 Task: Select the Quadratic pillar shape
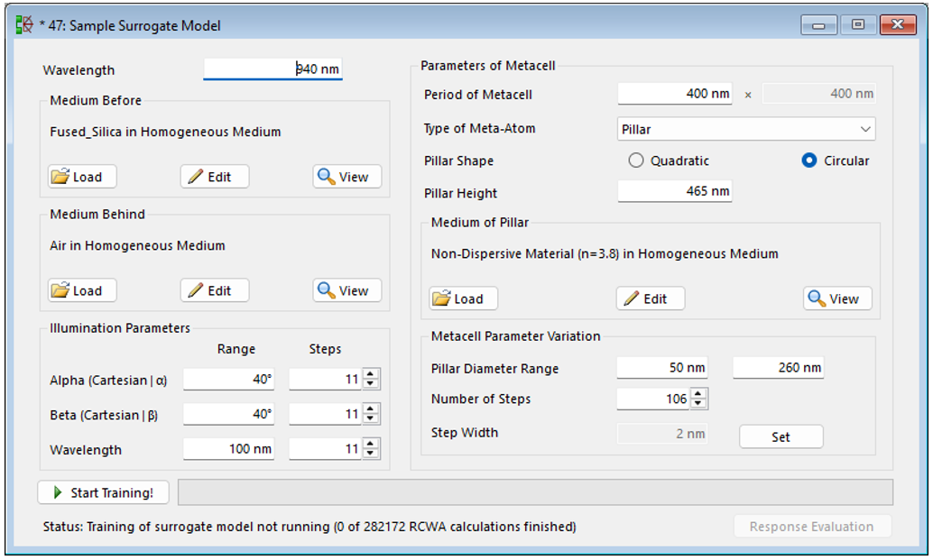636,161
